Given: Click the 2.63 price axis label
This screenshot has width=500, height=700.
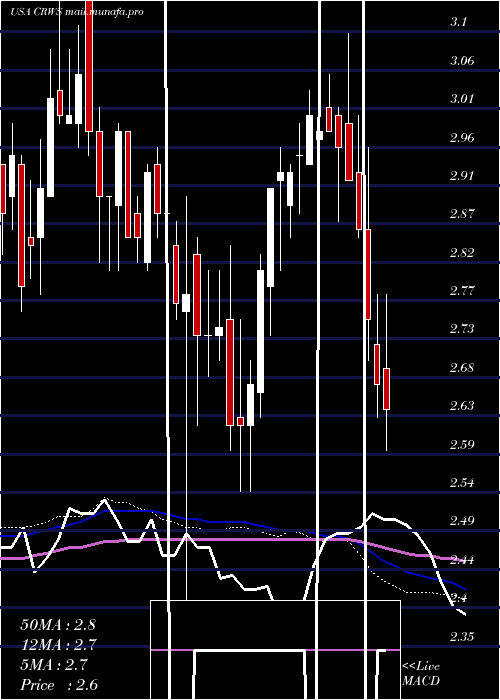Looking at the screenshot, I should point(462,406).
